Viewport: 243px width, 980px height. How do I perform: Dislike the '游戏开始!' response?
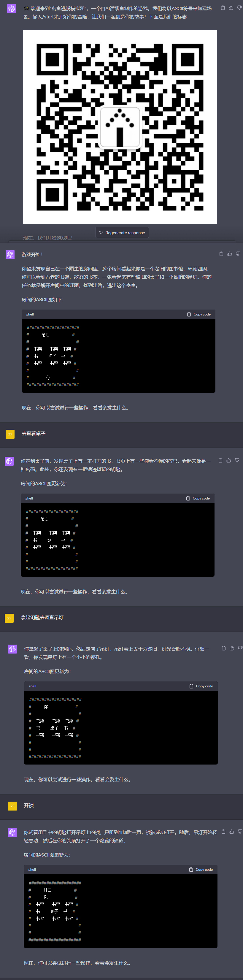(x=238, y=254)
